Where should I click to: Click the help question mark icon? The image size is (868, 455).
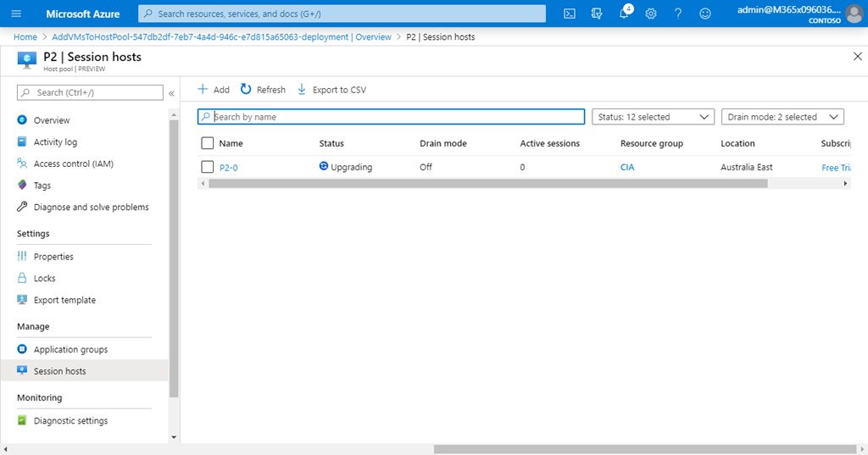[x=678, y=14]
